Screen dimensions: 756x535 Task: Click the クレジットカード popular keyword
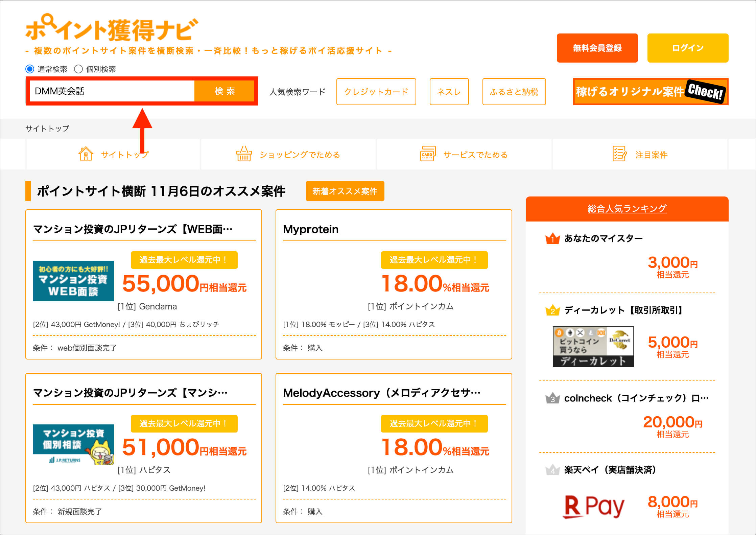(376, 92)
